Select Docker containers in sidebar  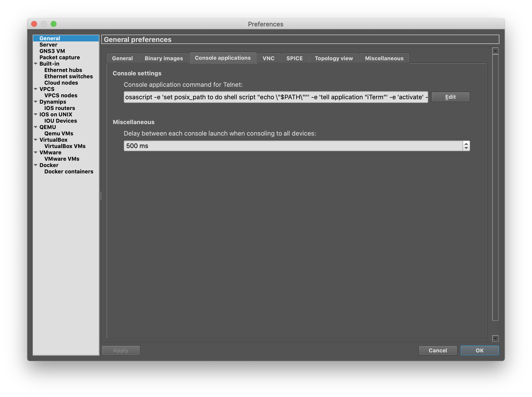pyautogui.click(x=69, y=171)
